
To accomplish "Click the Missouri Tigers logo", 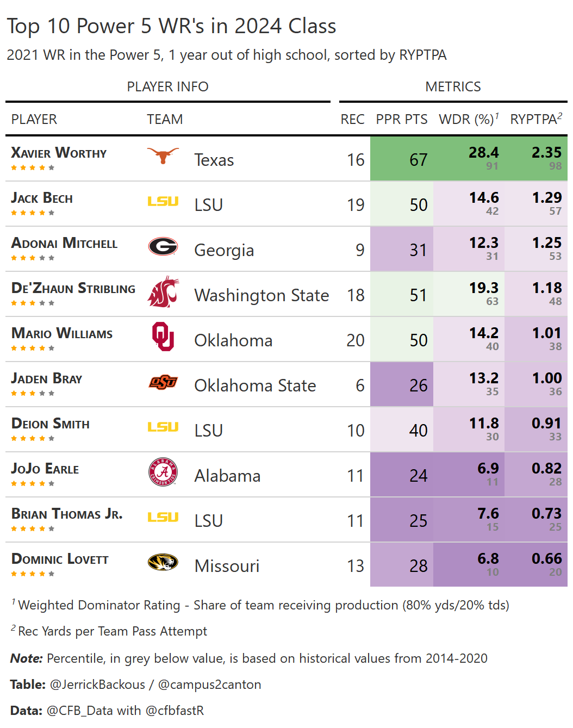I will (163, 562).
